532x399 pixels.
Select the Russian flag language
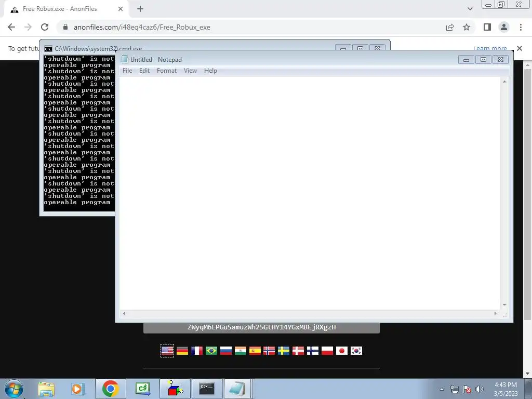(226, 351)
